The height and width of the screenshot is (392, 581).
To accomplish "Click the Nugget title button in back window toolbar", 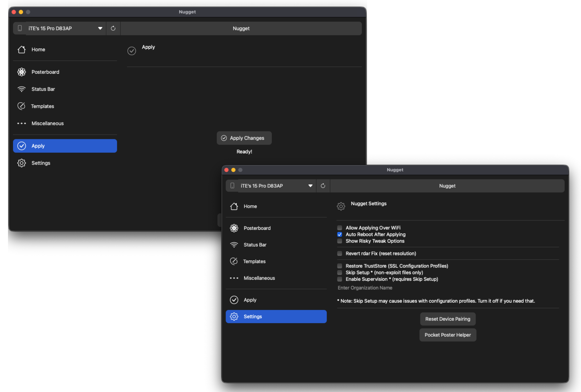I will coord(241,28).
